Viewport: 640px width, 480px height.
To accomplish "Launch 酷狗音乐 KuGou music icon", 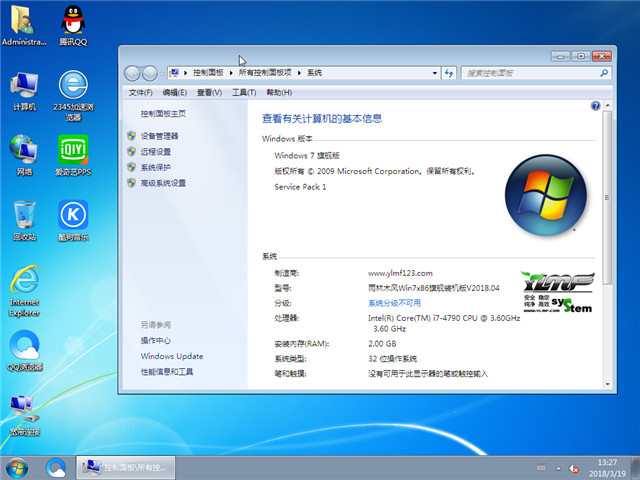I will coord(73,220).
